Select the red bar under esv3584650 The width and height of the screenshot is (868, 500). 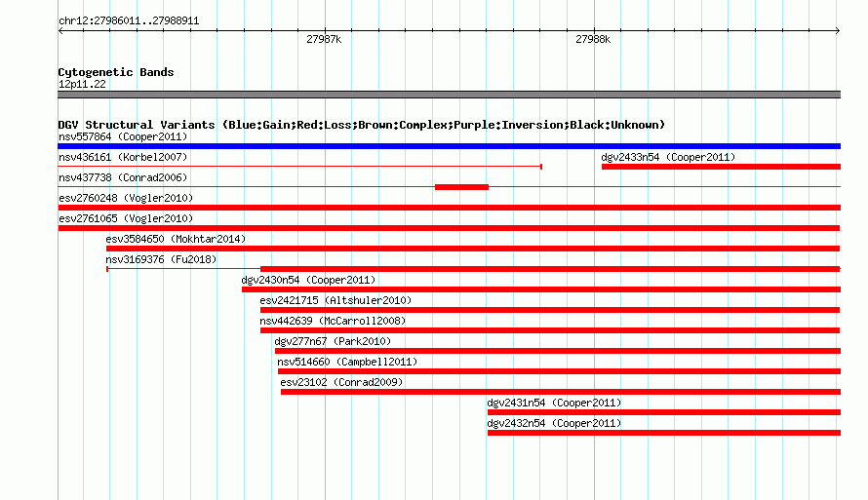[473, 249]
